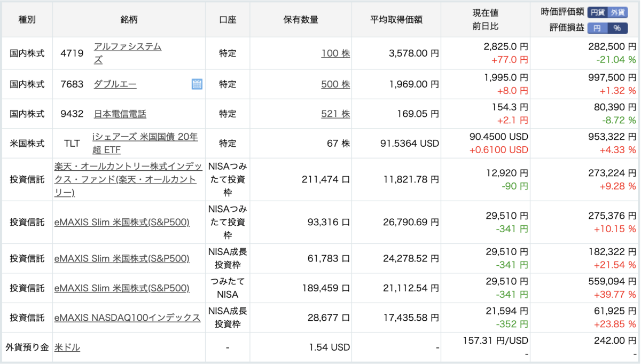The image size is (641, 364).
Task: Open the 日本電信電話 stock link
Action: [x=120, y=114]
